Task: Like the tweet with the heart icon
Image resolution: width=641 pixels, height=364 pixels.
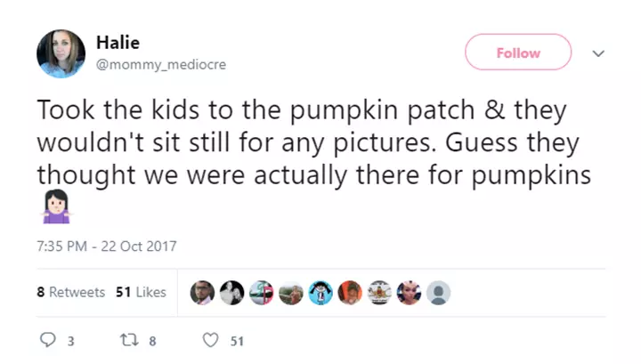Action: click(x=211, y=340)
